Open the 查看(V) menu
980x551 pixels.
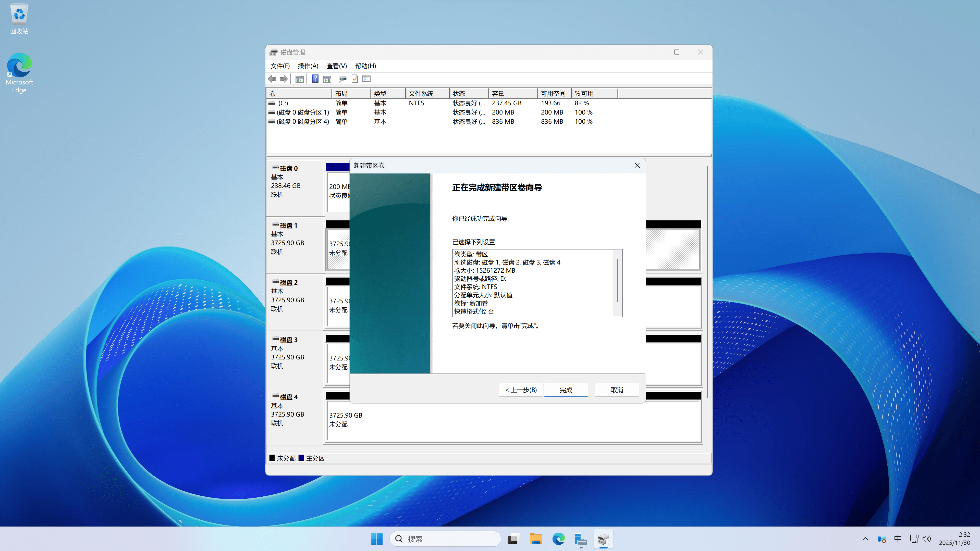[336, 66]
